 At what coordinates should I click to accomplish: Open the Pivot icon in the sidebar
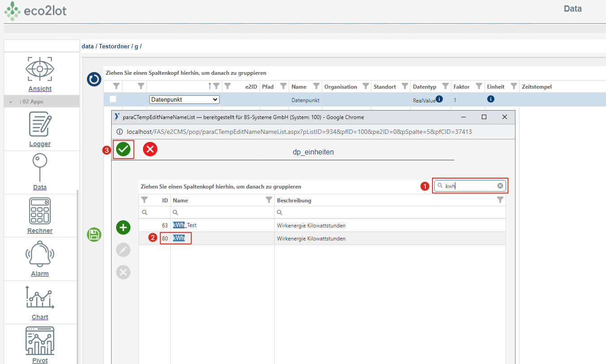(x=40, y=341)
